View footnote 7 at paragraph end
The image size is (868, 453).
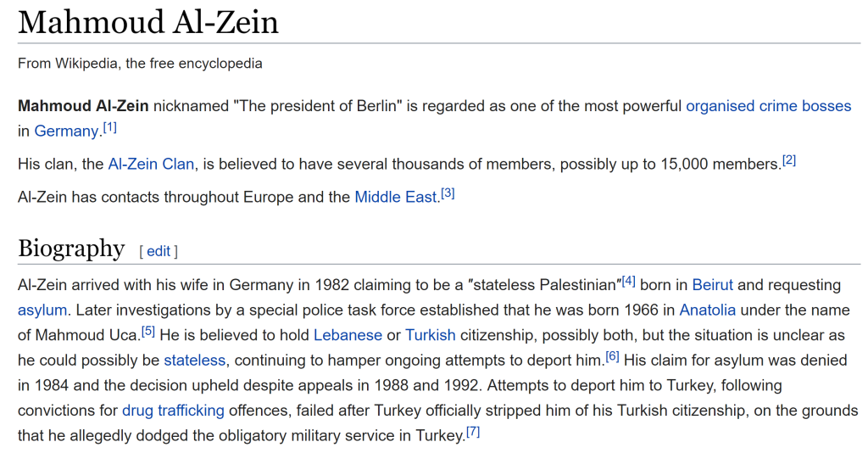click(x=473, y=432)
